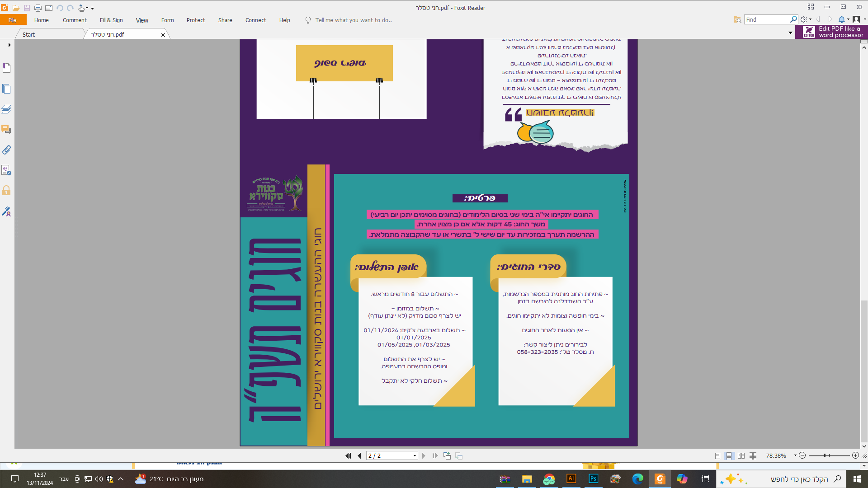
Task: Open the Comments panel in sidebar
Action: point(6,129)
